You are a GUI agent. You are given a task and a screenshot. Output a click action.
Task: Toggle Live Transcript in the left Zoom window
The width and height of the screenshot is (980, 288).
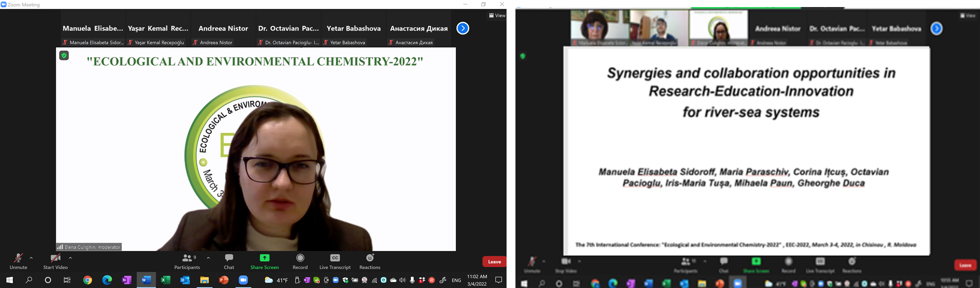pyautogui.click(x=335, y=261)
